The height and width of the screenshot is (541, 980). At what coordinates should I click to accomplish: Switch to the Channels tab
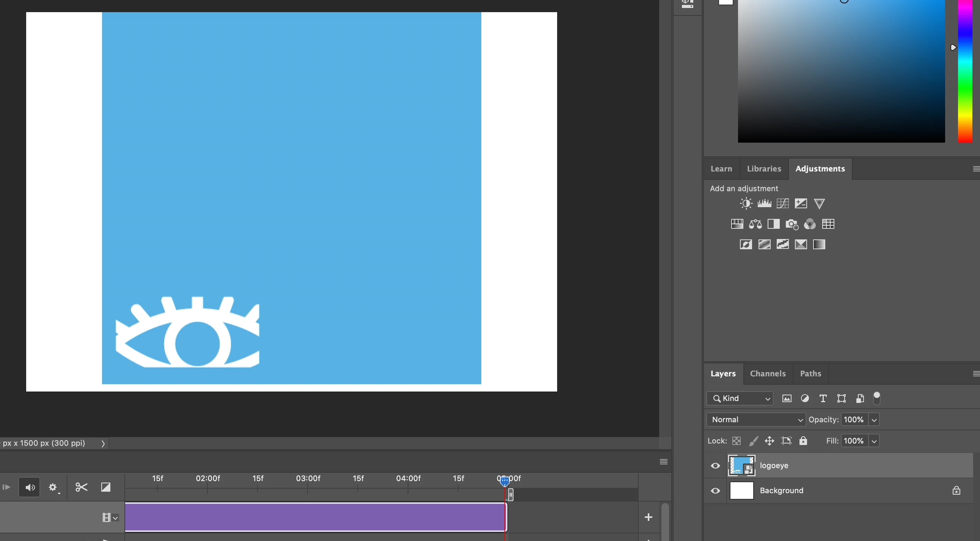point(767,373)
